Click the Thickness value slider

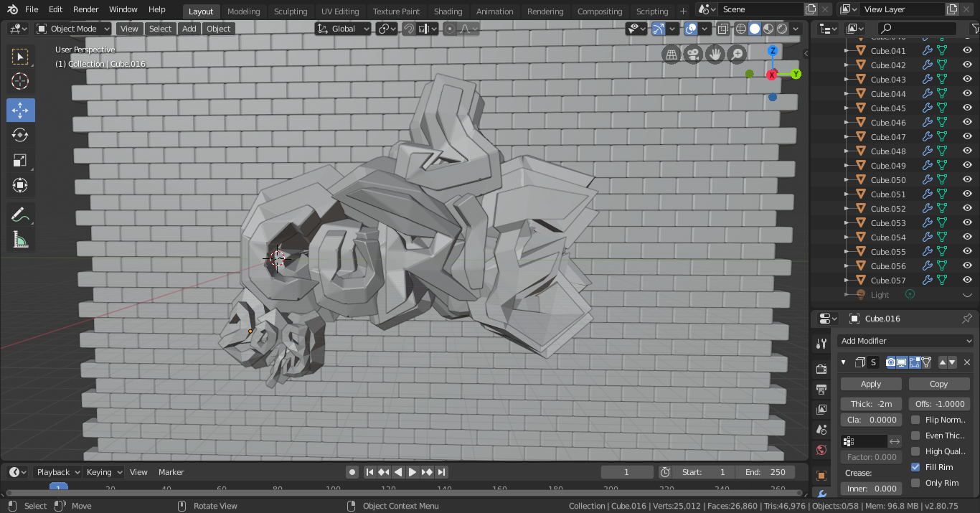point(870,404)
